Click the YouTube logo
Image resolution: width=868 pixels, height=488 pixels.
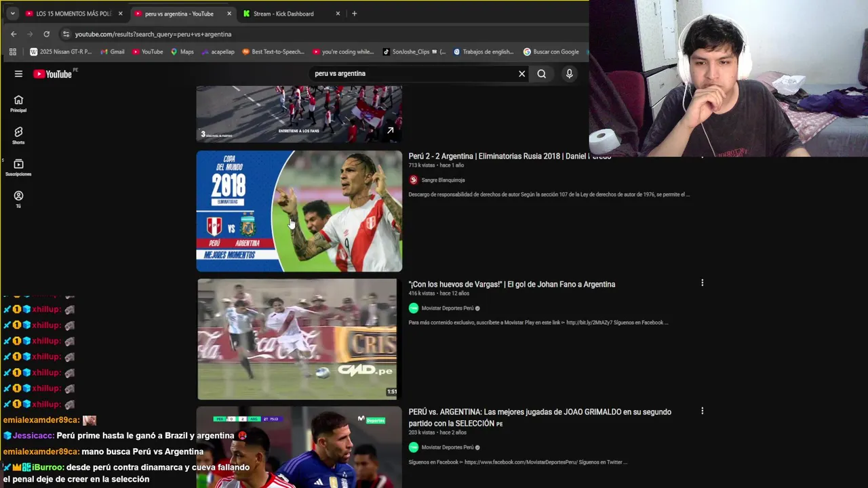(x=53, y=74)
